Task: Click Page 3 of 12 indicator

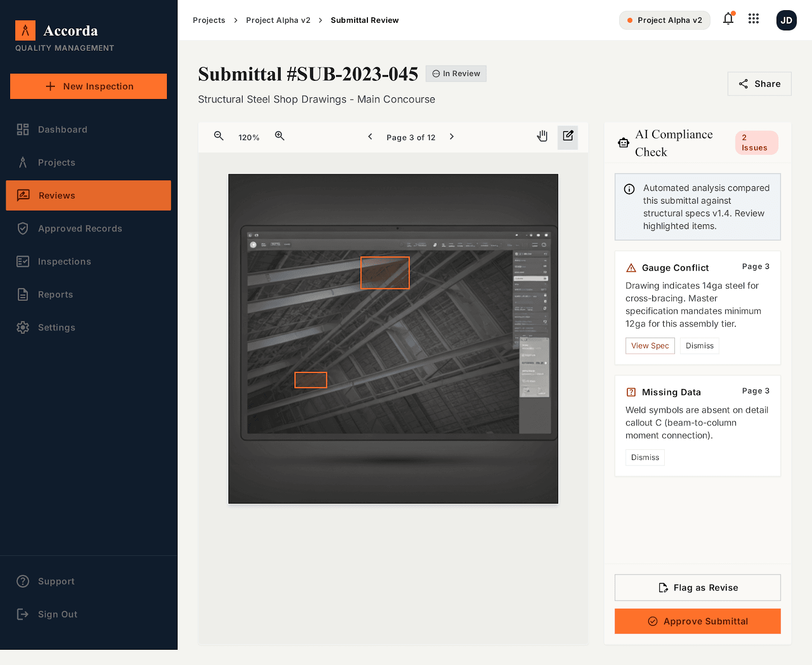Action: point(411,138)
